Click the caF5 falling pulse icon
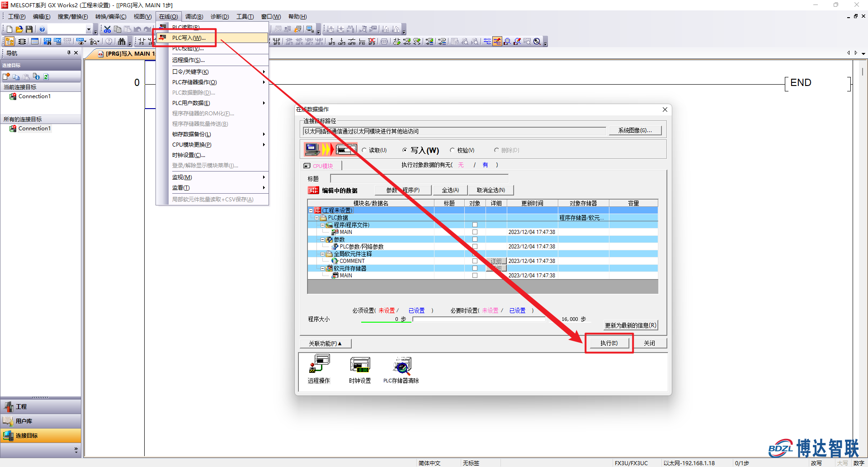The width and height of the screenshot is (868, 467). (x=342, y=42)
